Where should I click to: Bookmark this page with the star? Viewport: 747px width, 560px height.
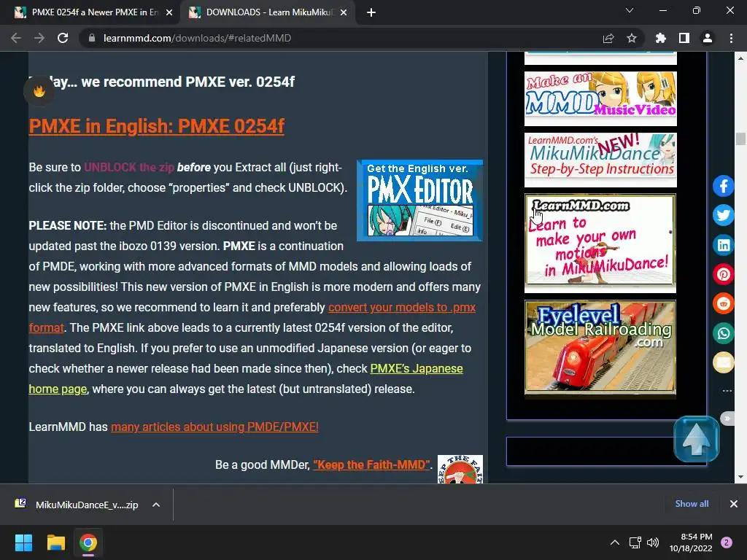pos(632,38)
